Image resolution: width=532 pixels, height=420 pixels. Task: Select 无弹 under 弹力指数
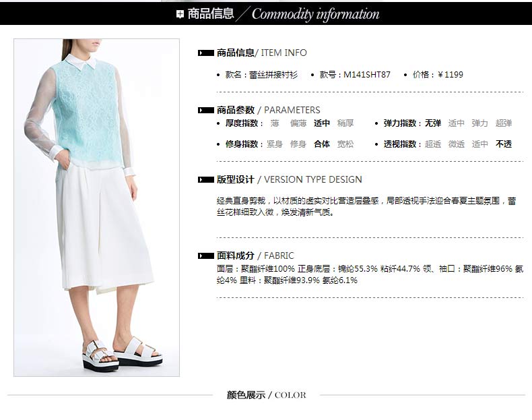pyautogui.click(x=433, y=123)
